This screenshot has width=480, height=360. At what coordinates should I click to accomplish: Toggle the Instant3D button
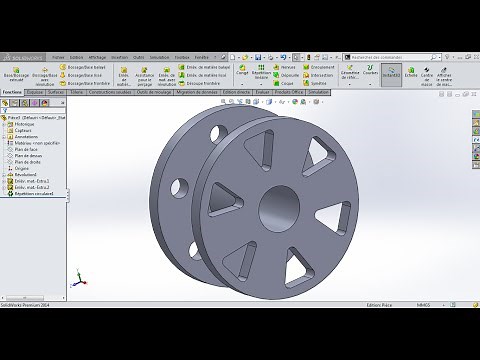click(x=391, y=75)
